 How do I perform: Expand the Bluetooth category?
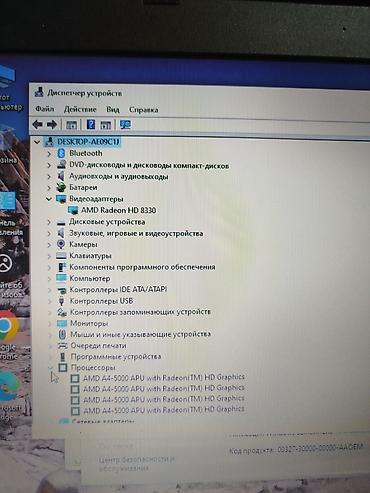click(x=49, y=154)
